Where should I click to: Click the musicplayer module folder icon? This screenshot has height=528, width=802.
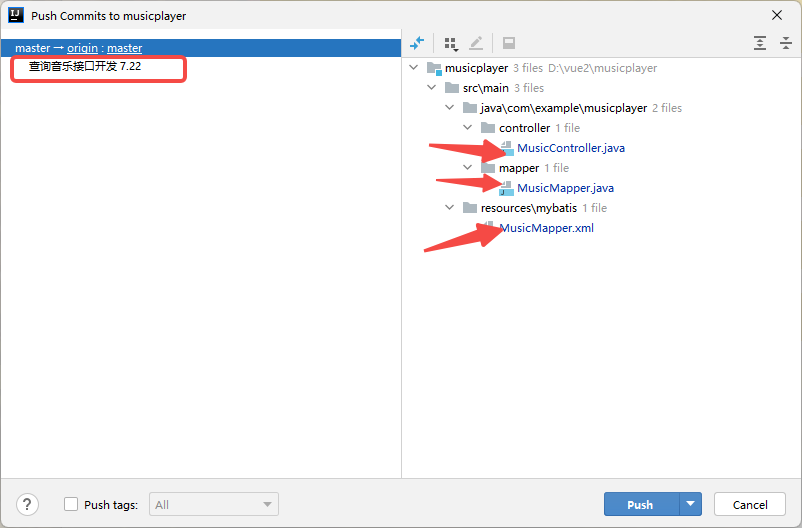[434, 68]
